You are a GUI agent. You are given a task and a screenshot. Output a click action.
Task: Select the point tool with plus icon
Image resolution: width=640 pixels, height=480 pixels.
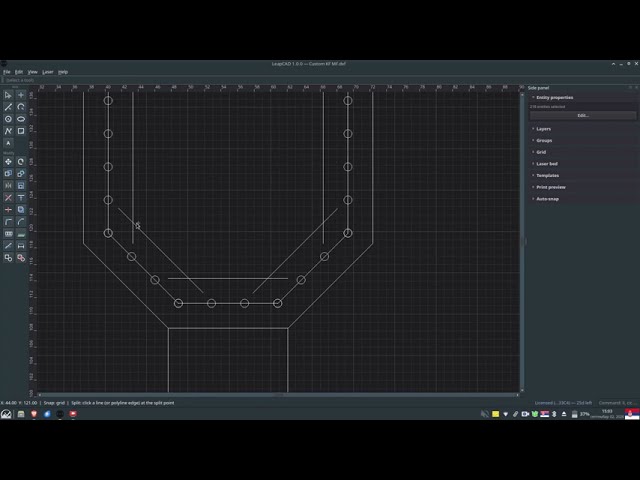point(21,95)
